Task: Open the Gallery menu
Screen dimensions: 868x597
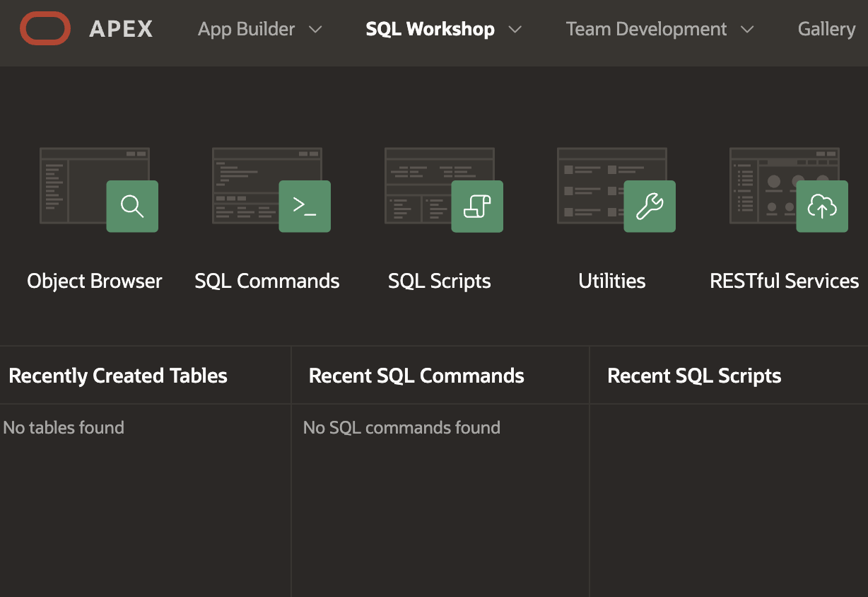Action: click(x=826, y=29)
